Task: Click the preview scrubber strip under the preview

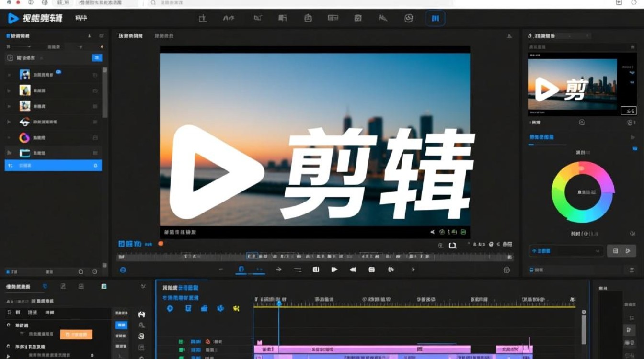Action: coord(315,257)
